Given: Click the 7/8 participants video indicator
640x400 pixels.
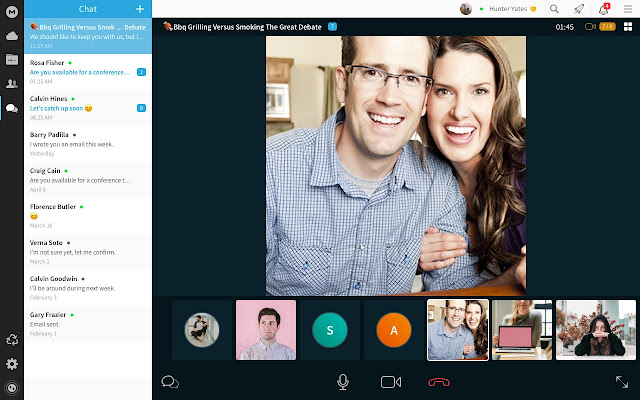Looking at the screenshot, I should pos(600,27).
